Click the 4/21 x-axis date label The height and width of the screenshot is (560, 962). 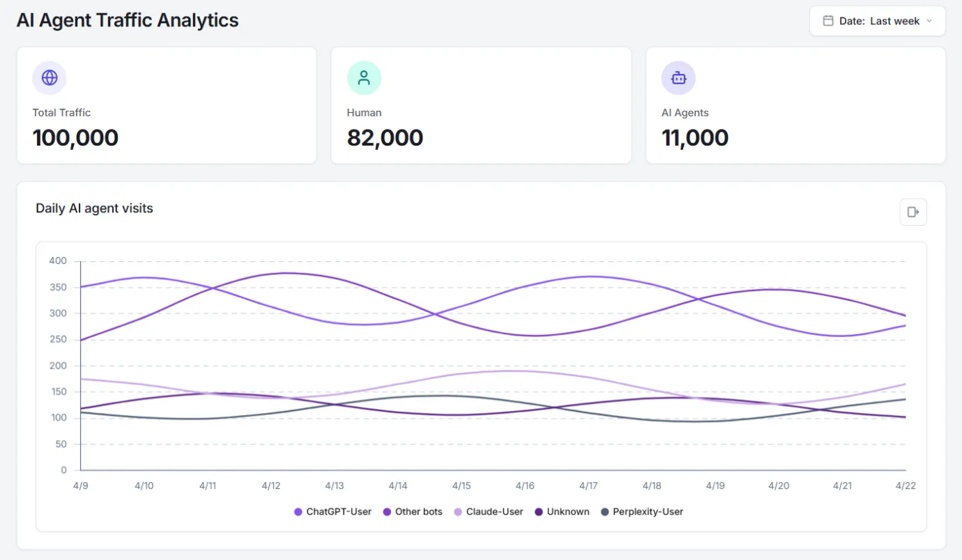(842, 485)
